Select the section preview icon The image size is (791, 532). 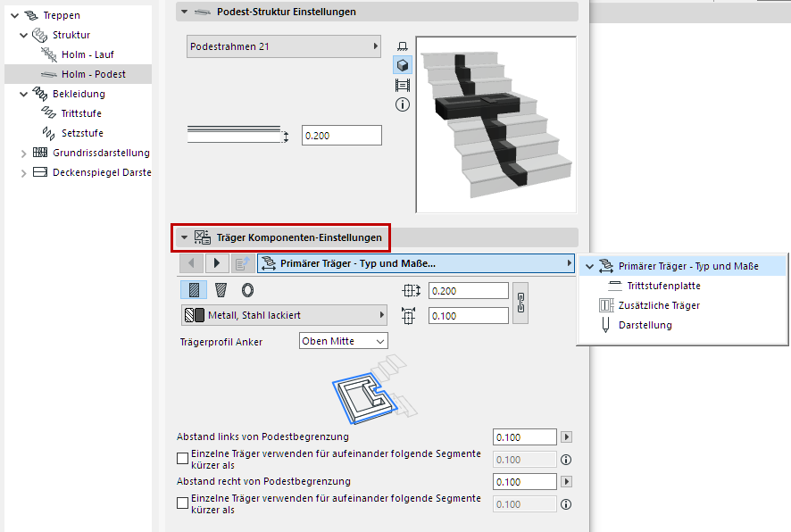tap(402, 85)
